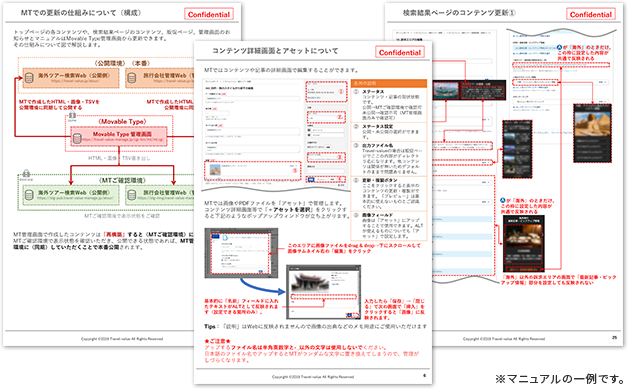Click the small image thumbnail in red field 5
The image size is (628, 389).
pyautogui.click(x=215, y=170)
